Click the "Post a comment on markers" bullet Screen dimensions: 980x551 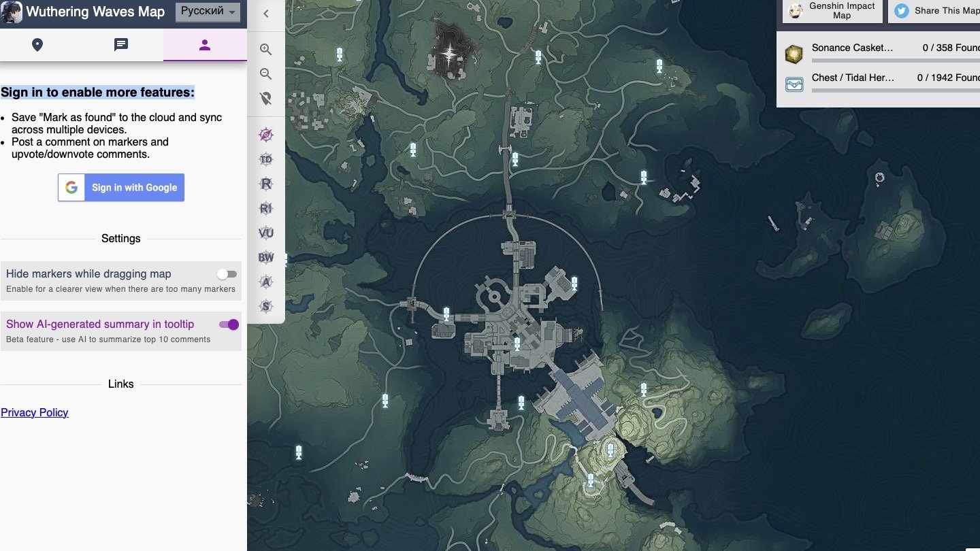point(91,148)
